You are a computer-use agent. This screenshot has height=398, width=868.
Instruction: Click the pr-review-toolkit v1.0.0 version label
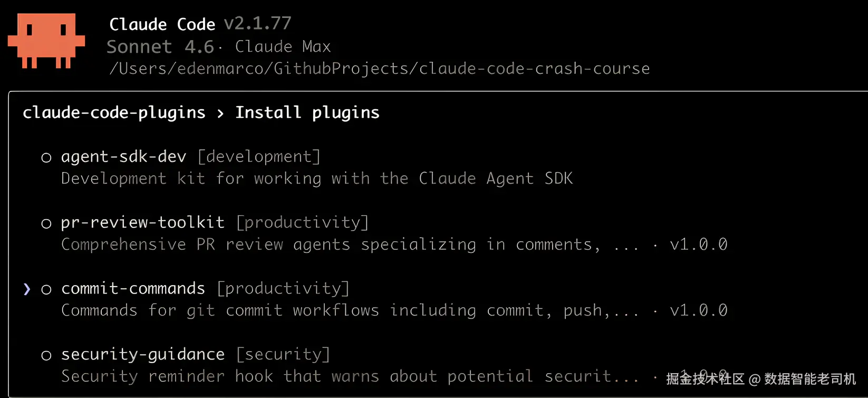click(x=698, y=245)
